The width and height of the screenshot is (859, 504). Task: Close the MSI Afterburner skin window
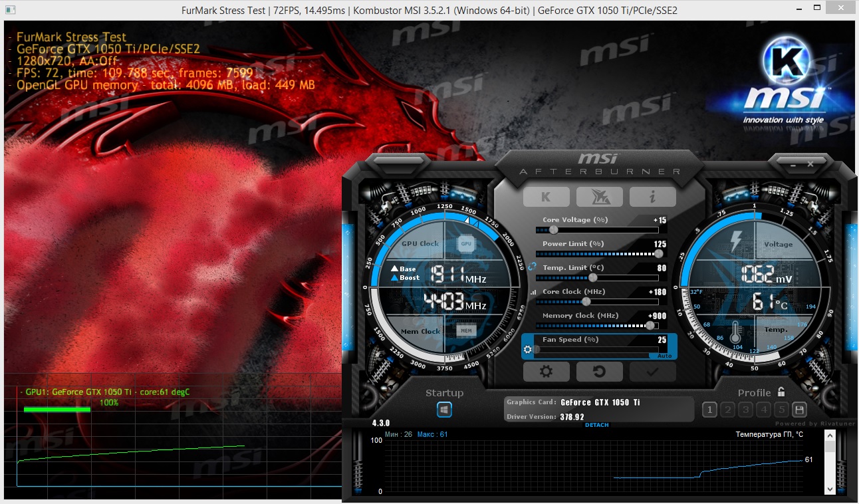click(810, 164)
